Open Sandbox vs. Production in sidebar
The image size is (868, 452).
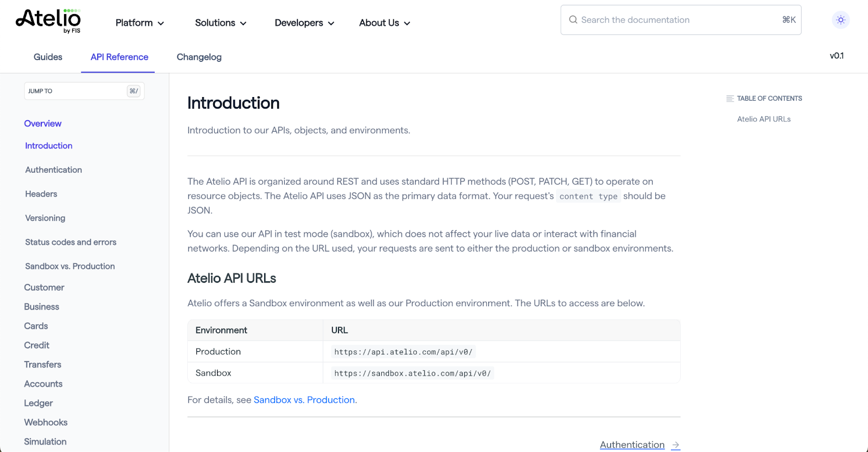click(70, 266)
